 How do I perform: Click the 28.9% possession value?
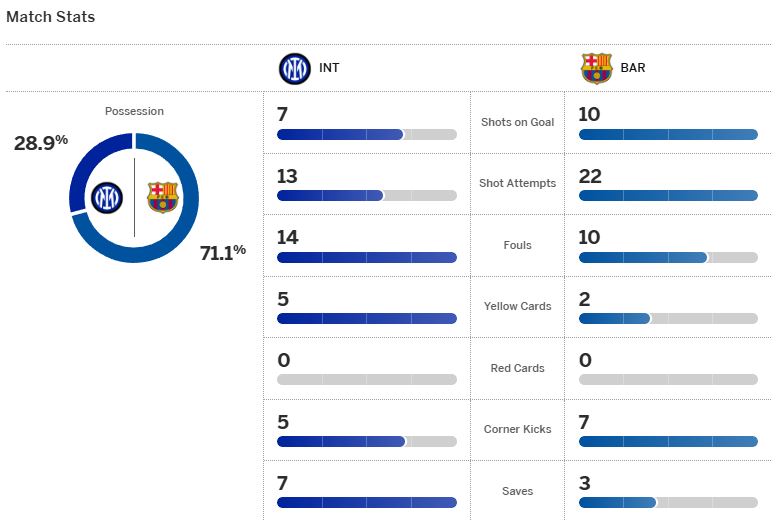[41, 142]
